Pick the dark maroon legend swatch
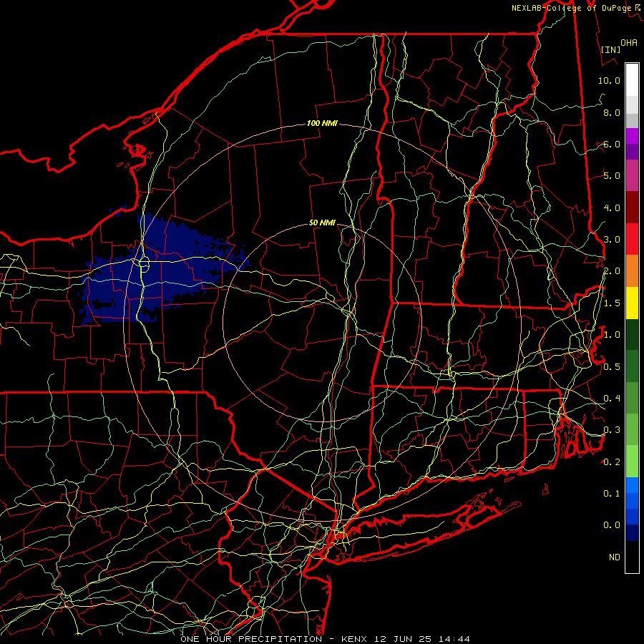Image resolution: width=644 pixels, height=644 pixels. (632, 208)
